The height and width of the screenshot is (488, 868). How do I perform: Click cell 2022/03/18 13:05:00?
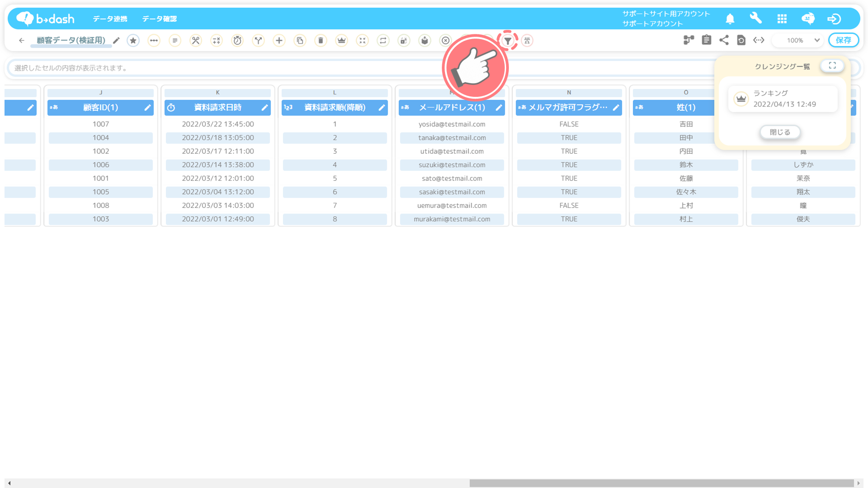(218, 138)
